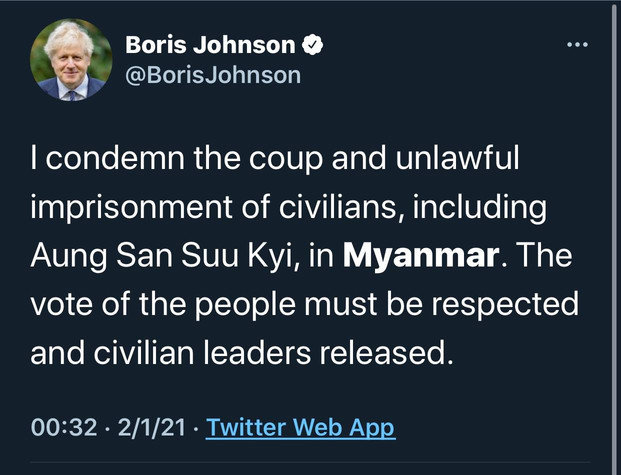621x475 pixels.
Task: Open the tweet's three-dot more options menu
Action: point(577,45)
